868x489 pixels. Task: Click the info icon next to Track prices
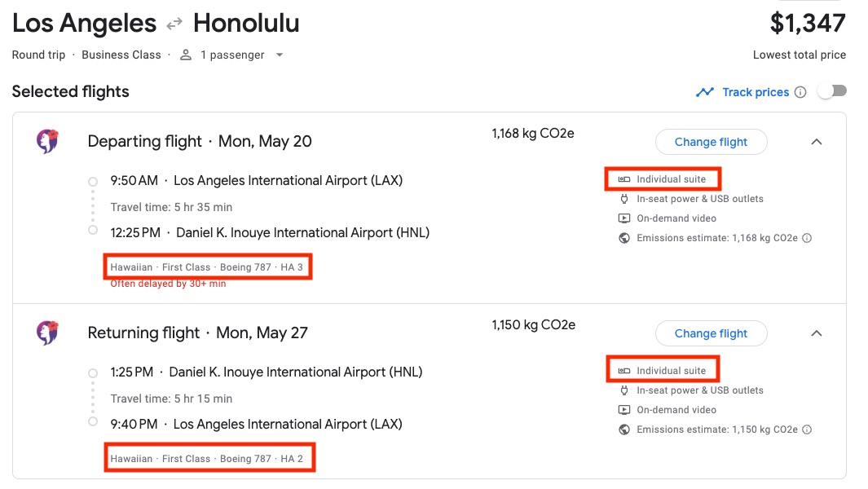800,91
